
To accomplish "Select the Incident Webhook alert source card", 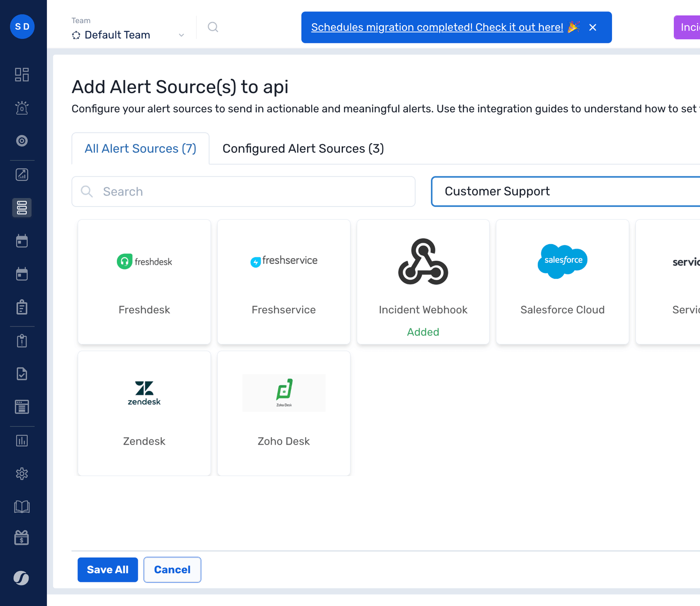I will pos(423,282).
